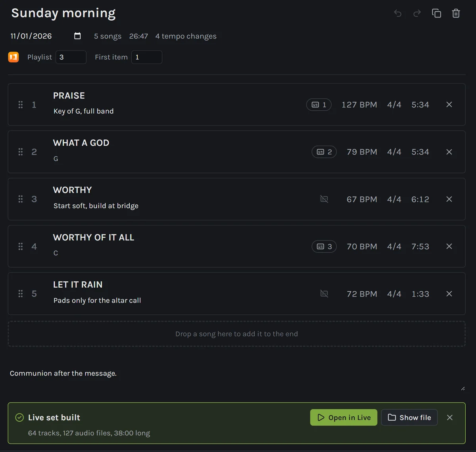Click the orange ProPresenter icon
This screenshot has height=452, width=476.
[x=13, y=57]
